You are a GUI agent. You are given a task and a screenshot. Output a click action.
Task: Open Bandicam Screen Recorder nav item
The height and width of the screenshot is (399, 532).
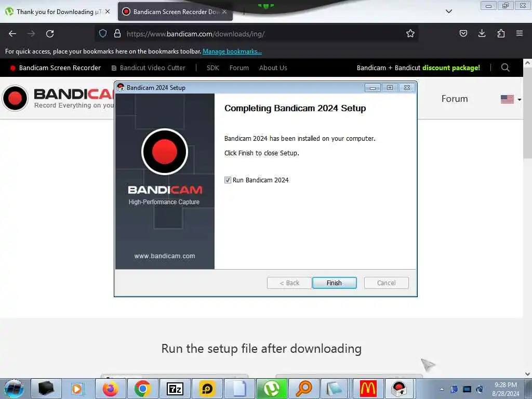(56, 68)
